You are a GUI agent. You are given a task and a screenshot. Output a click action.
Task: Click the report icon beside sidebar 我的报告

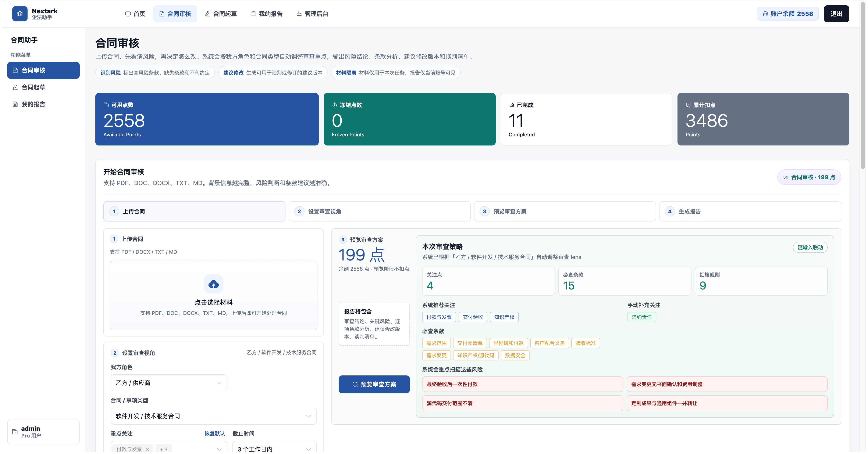click(15, 104)
